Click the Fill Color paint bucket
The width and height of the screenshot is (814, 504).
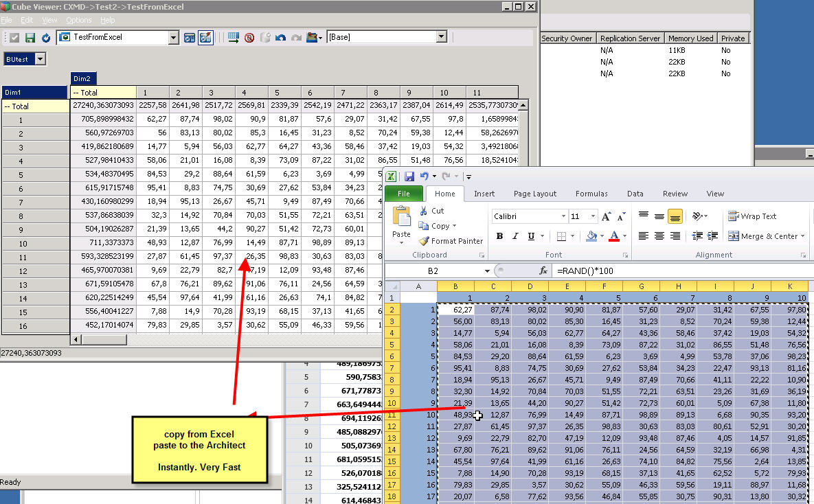(x=591, y=236)
